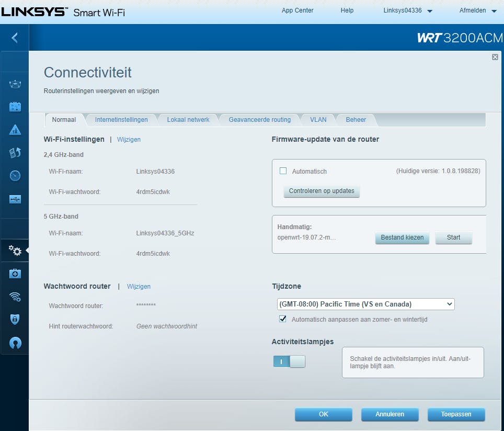Confirm settings with OK button
The width and height of the screenshot is (504, 431).
click(323, 414)
